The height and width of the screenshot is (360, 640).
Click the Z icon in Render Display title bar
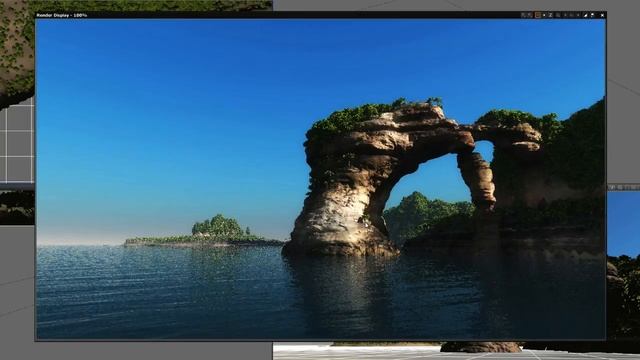(551, 15)
